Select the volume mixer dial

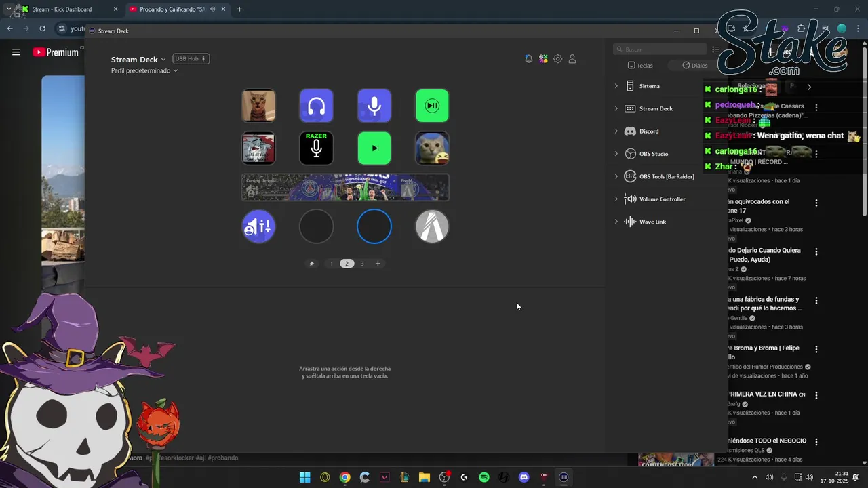258,226
